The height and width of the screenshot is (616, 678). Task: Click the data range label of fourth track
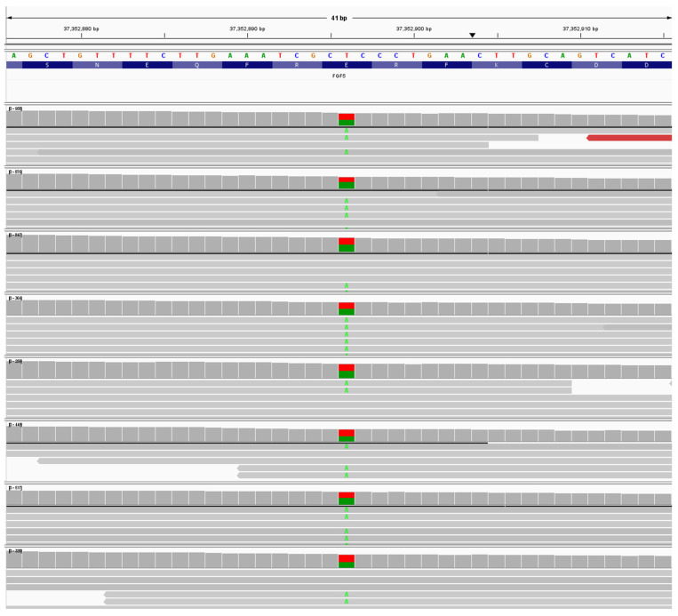[15, 299]
